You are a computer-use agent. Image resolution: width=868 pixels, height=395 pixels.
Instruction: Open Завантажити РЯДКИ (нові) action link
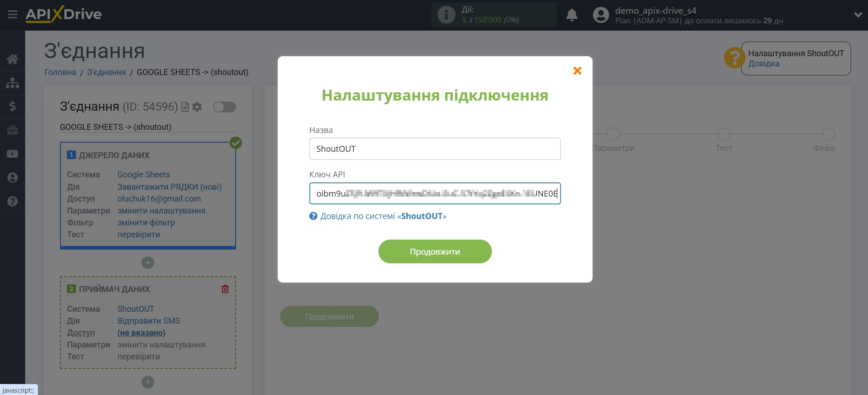169,187
